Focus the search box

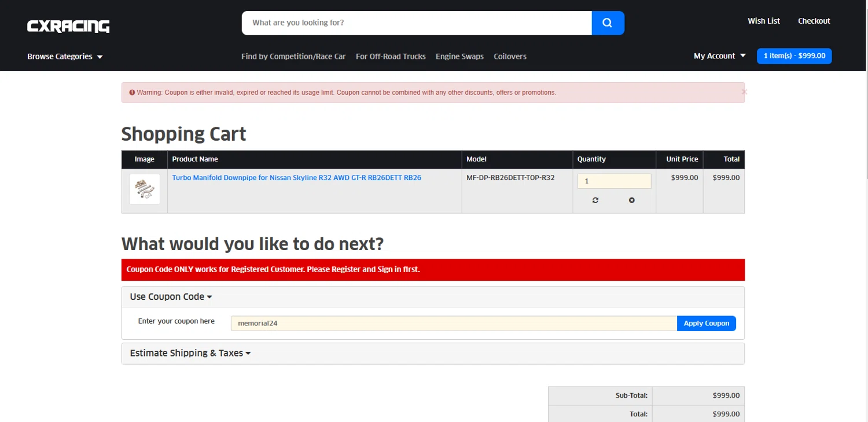coord(417,23)
